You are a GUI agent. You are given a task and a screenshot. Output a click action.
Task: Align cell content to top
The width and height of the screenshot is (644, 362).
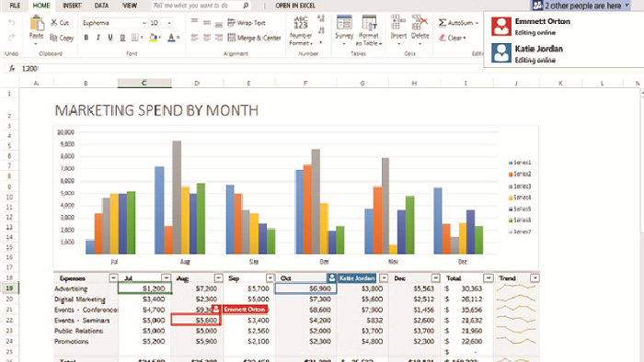[x=194, y=21]
